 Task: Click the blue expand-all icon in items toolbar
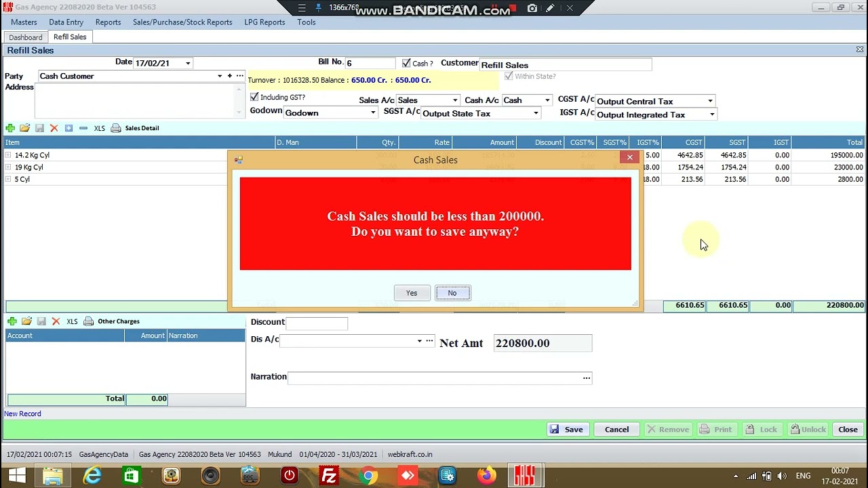pos(68,128)
